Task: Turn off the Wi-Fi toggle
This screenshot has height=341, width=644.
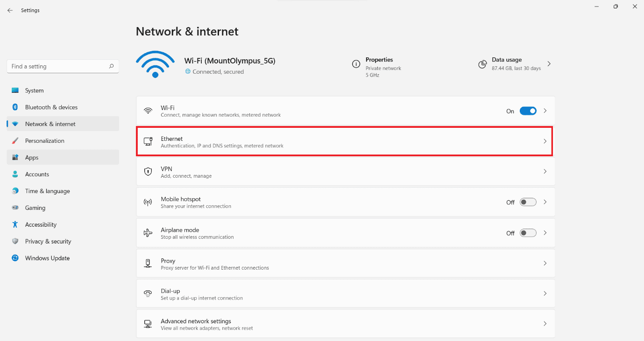Action: [528, 111]
